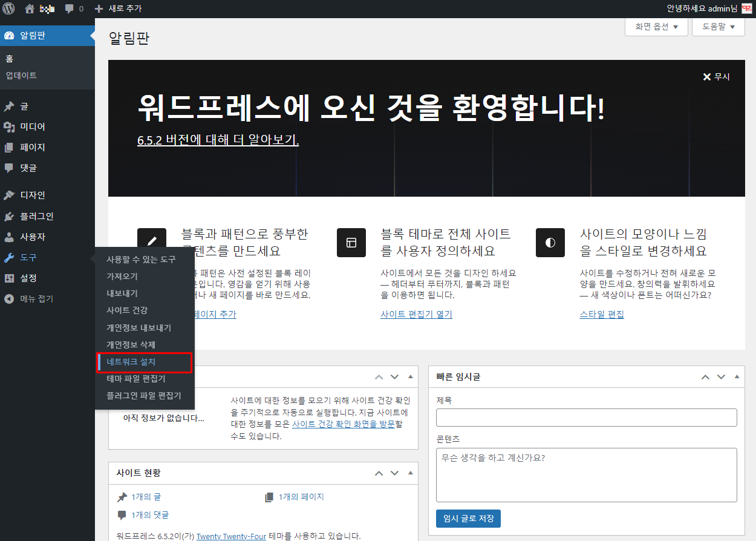This screenshot has height=541, width=756.
Task: Click the pages icon beside 1개의 페이지
Action: click(x=269, y=497)
